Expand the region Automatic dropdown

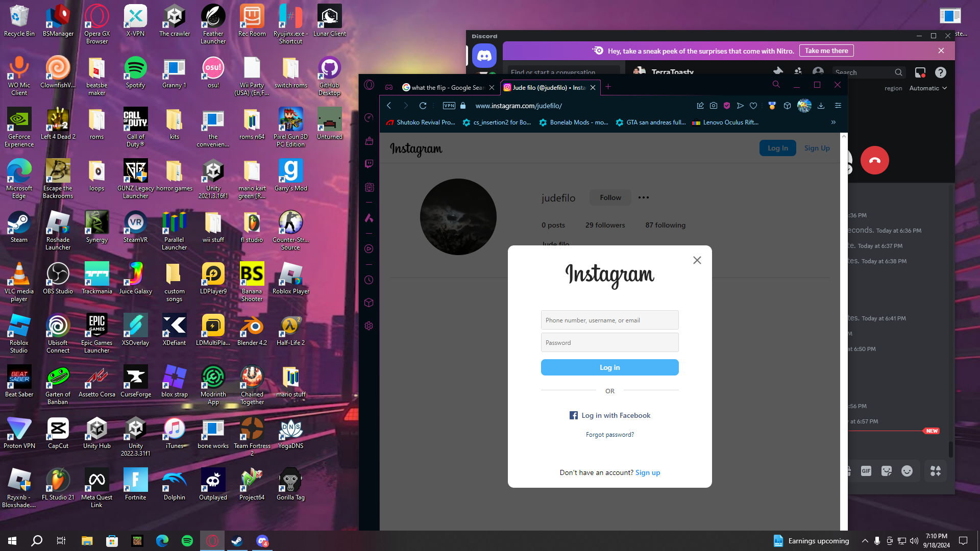tap(928, 88)
